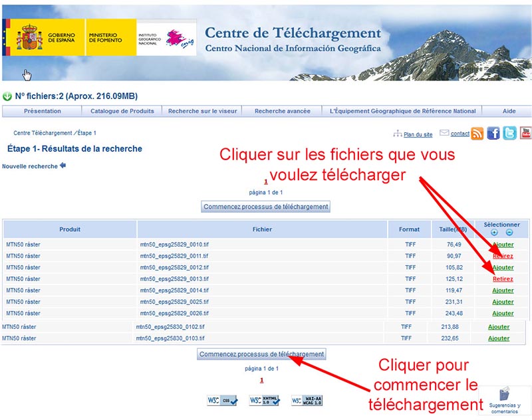Add mtn50_epsg25830_0103.tif with Ajouter

click(499, 338)
